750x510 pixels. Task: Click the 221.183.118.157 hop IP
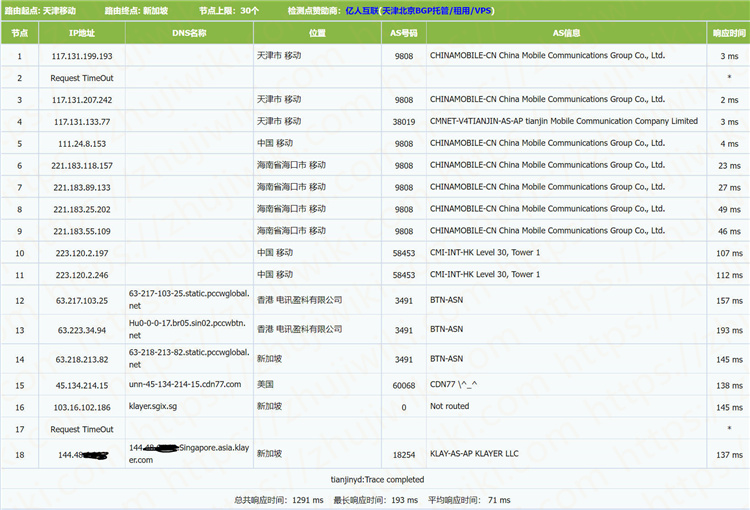pyautogui.click(x=81, y=166)
